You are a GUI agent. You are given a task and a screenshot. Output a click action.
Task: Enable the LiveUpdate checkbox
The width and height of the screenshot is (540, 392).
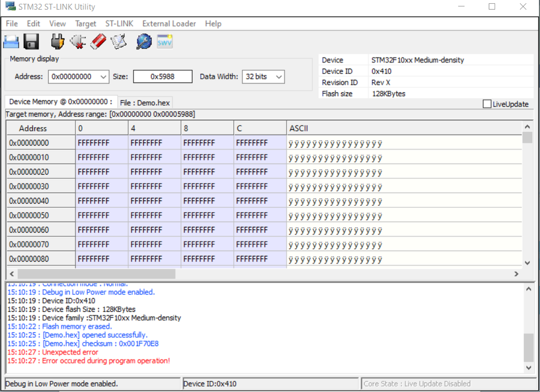pos(486,104)
